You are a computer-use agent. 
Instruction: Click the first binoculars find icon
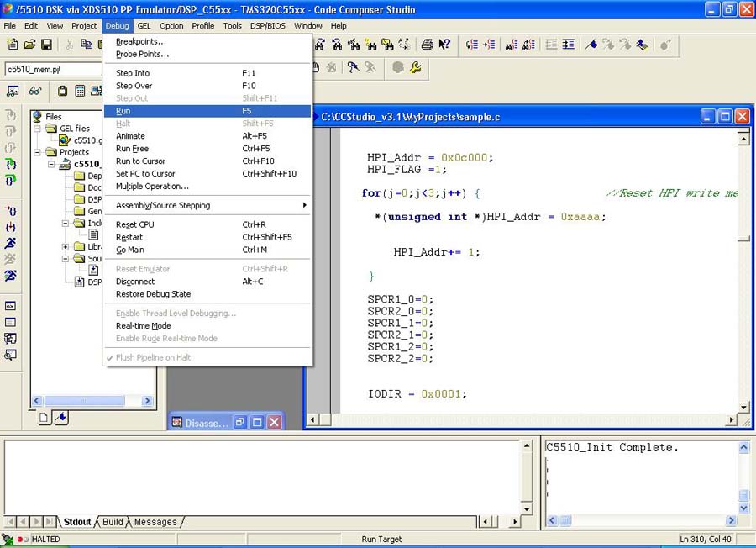coord(320,45)
